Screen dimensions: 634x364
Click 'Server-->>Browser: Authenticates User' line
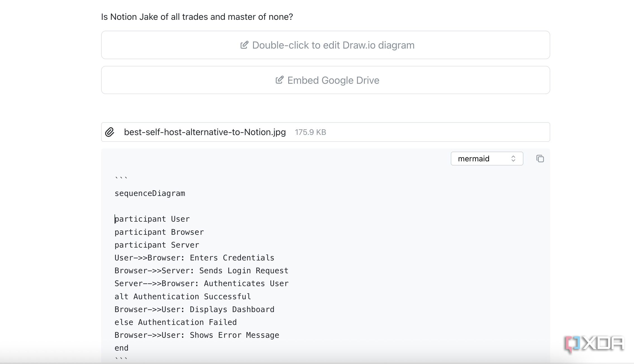(201, 283)
